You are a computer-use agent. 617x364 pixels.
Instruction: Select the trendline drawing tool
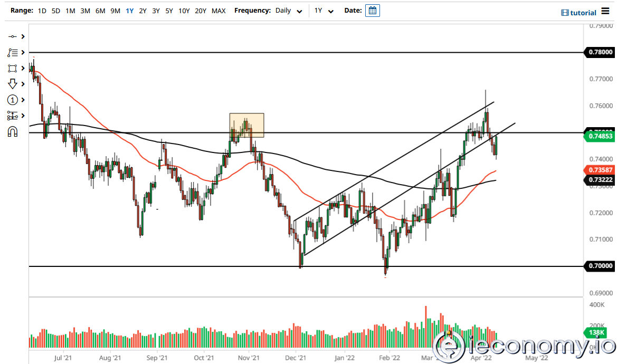[x=12, y=36]
